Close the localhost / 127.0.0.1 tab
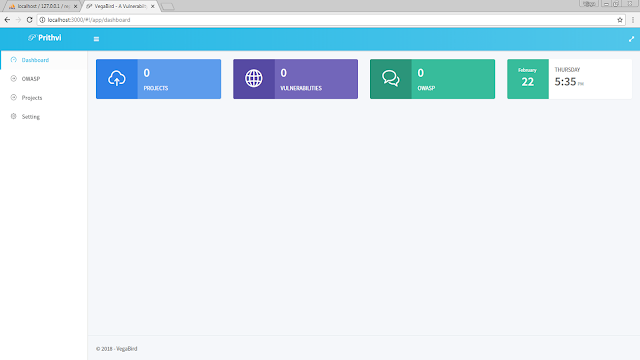 click(x=75, y=7)
